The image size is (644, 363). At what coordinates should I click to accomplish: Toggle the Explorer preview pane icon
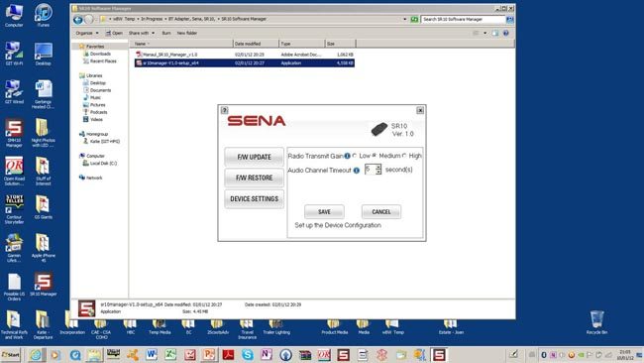tap(495, 33)
